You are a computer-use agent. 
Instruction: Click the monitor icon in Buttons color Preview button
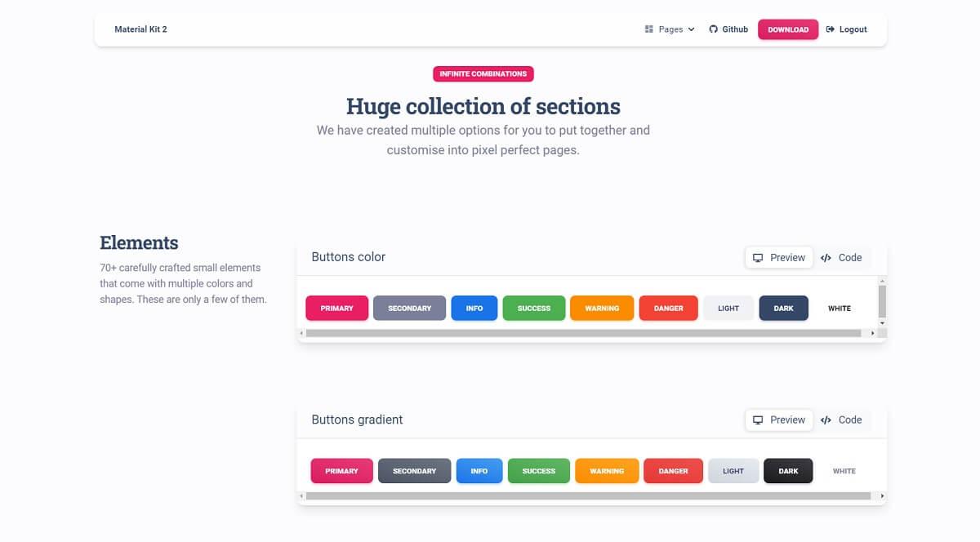[759, 257]
